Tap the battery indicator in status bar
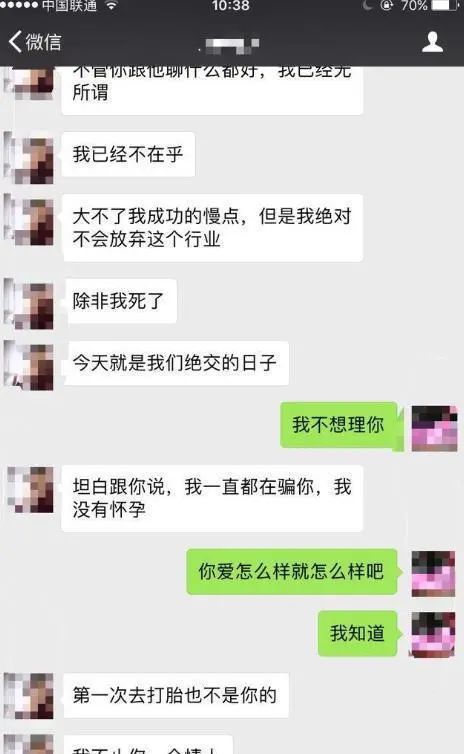The image size is (464, 754). click(x=446, y=6)
